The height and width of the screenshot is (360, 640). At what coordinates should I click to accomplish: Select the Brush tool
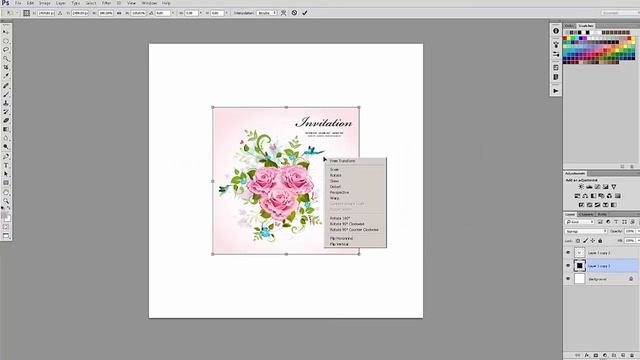coord(6,95)
